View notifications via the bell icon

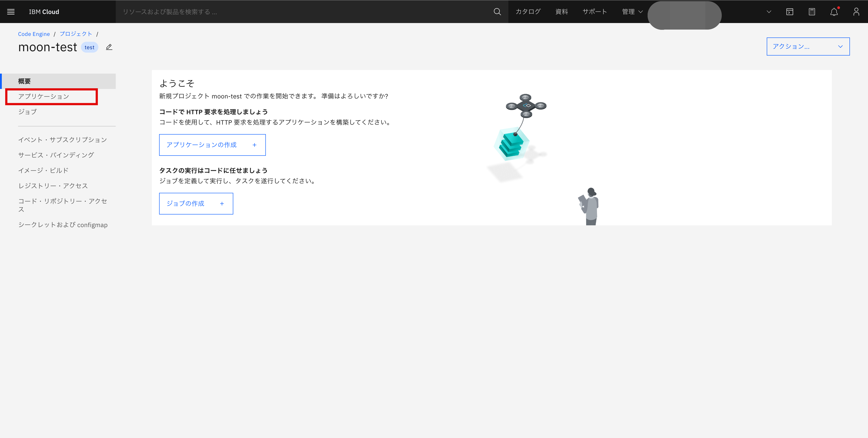point(834,12)
